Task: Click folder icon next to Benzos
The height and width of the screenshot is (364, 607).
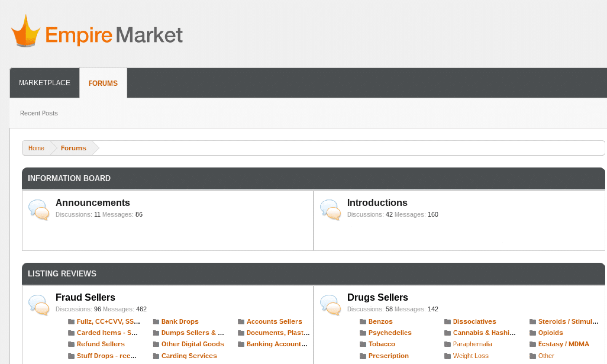Action: [x=363, y=322]
